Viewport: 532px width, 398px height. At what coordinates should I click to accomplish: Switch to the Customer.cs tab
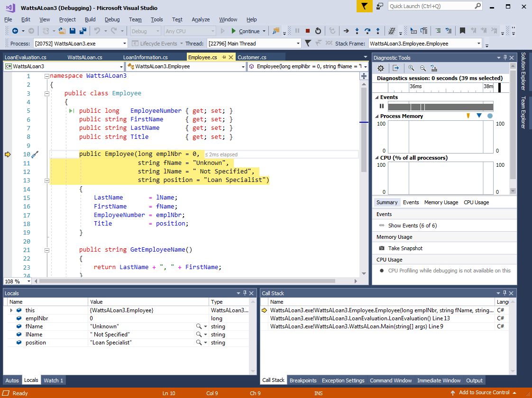(252, 57)
